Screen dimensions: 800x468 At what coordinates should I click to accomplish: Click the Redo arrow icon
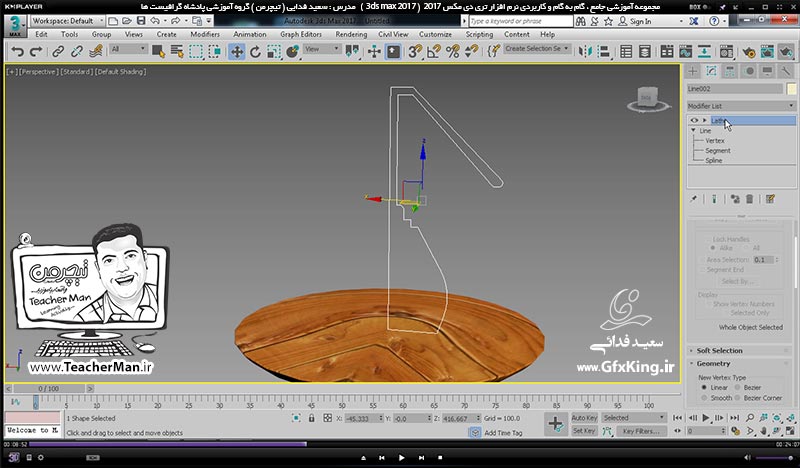point(36,52)
